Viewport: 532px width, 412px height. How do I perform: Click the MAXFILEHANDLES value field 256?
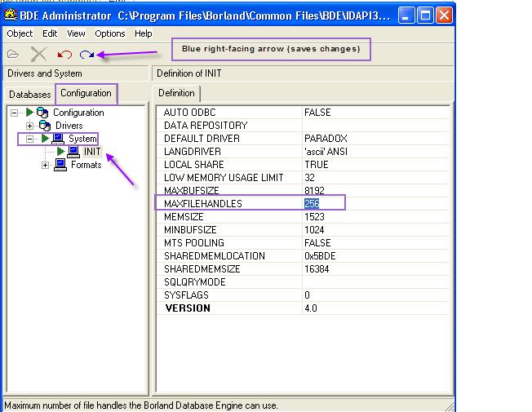pyautogui.click(x=376, y=204)
